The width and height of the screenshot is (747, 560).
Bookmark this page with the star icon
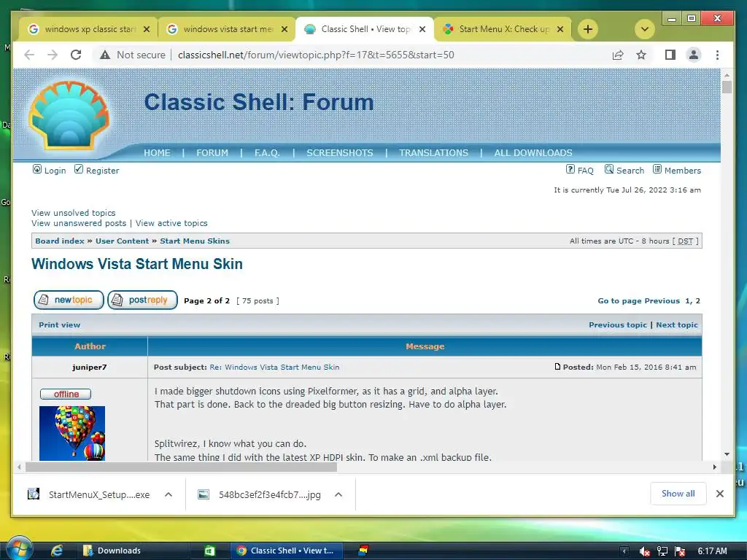coord(641,55)
